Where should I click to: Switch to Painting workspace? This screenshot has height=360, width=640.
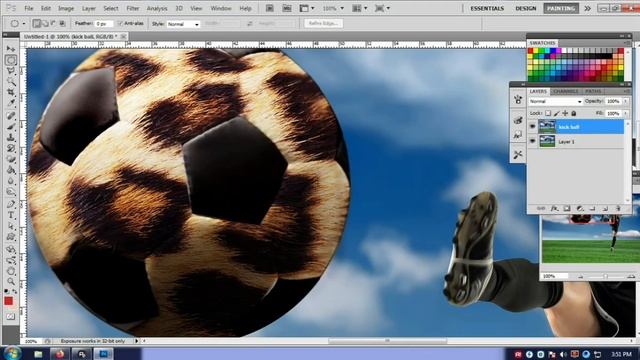click(x=561, y=8)
